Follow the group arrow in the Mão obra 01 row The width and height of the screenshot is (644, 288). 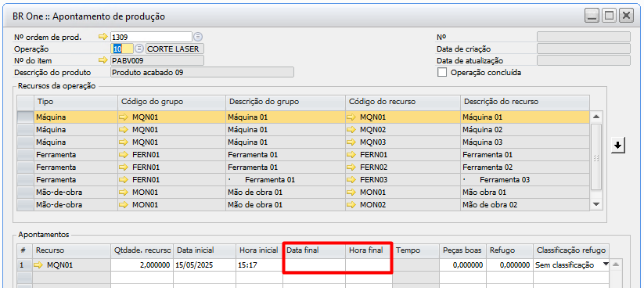point(124,193)
